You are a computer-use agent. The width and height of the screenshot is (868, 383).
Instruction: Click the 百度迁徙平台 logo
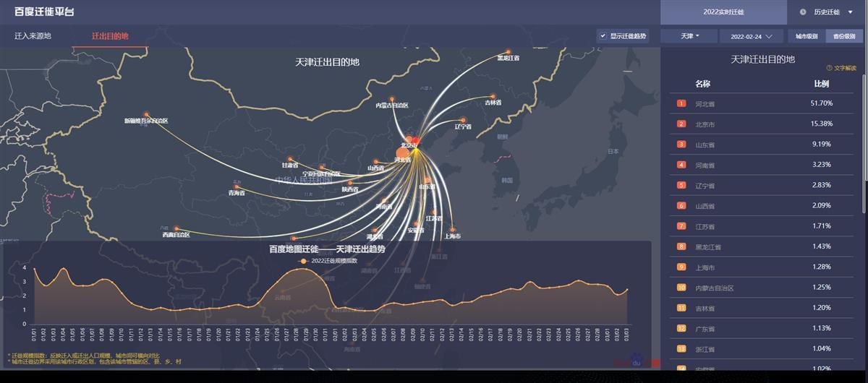coord(44,12)
